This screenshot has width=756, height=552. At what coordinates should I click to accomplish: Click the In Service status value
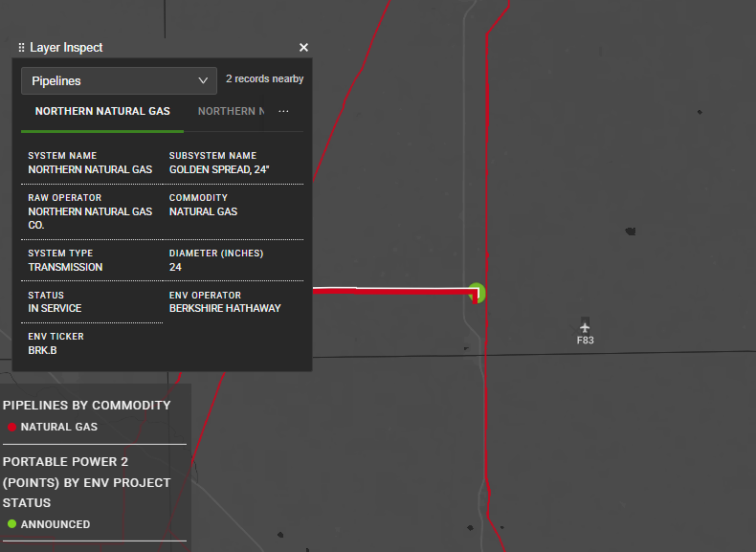(x=55, y=309)
